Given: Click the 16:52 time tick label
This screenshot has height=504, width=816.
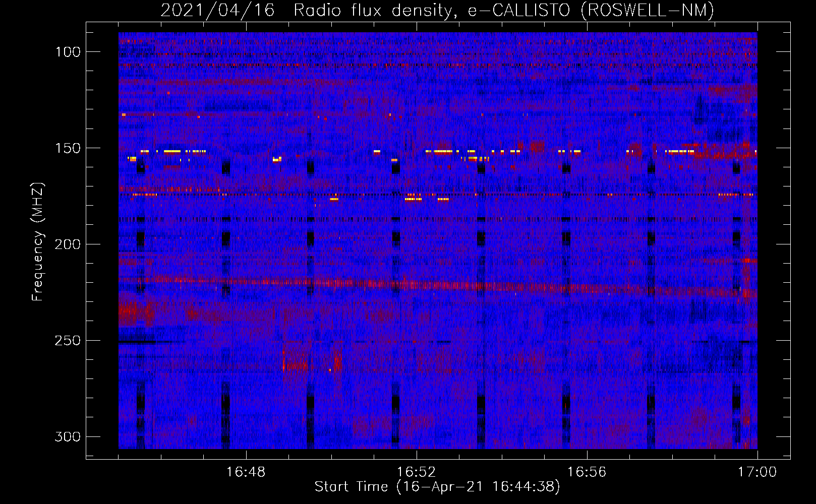Looking at the screenshot, I should tap(416, 472).
